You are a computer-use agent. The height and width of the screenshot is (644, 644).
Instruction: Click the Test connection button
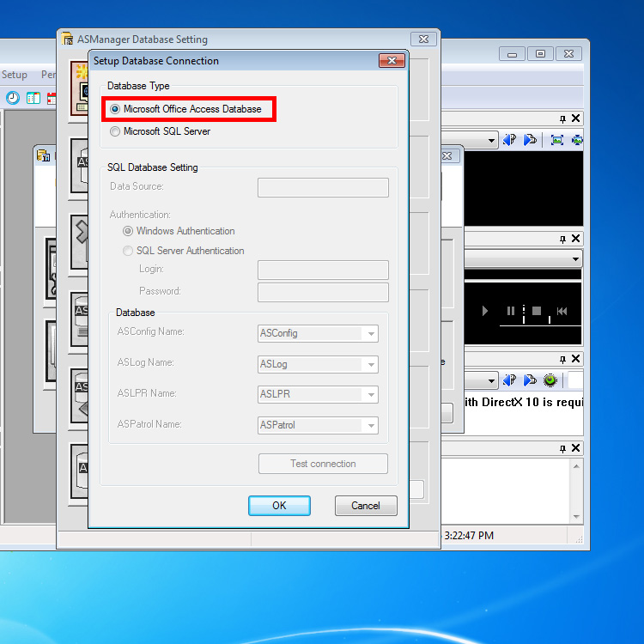coord(323,464)
